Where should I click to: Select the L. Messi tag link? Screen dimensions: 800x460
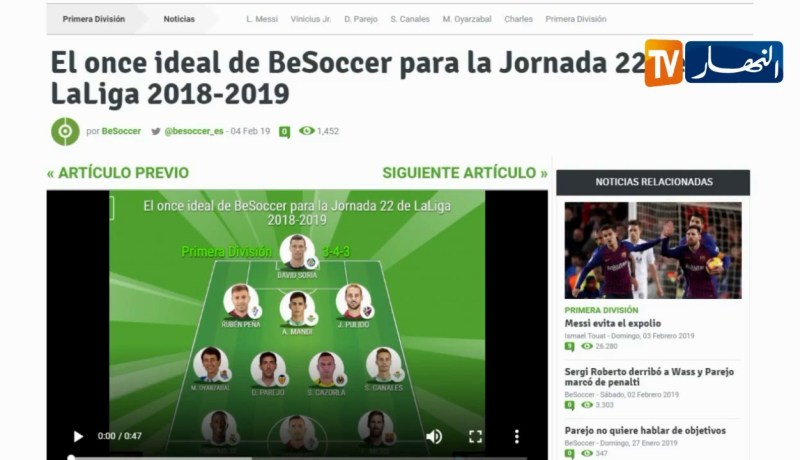coord(262,19)
